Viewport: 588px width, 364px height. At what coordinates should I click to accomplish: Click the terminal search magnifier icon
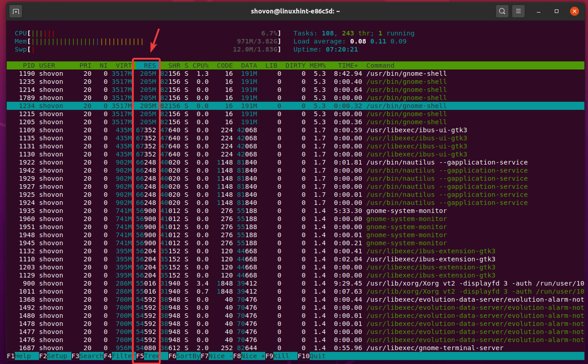503,11
